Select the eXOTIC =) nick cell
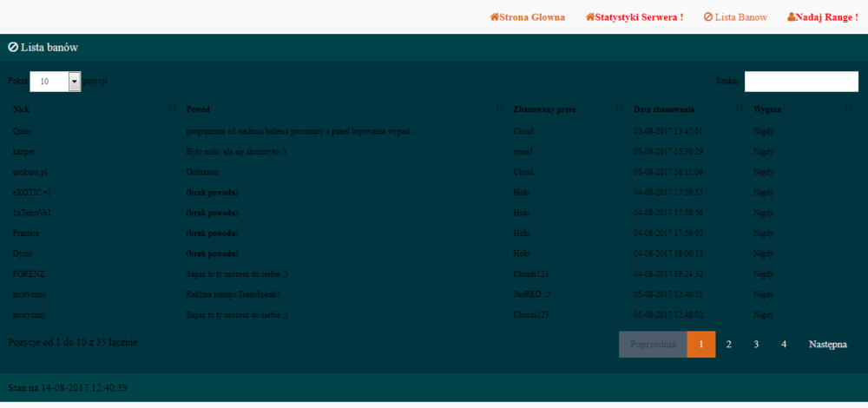 [x=31, y=193]
